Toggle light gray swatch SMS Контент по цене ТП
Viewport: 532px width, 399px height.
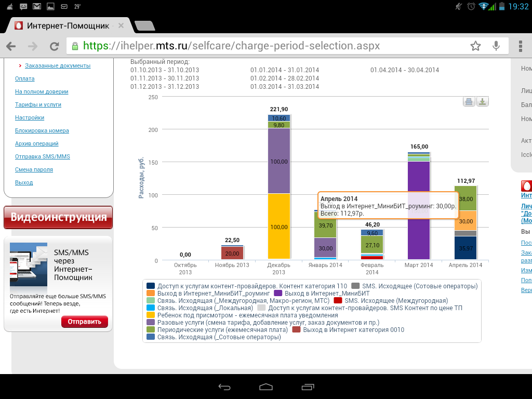(261, 308)
